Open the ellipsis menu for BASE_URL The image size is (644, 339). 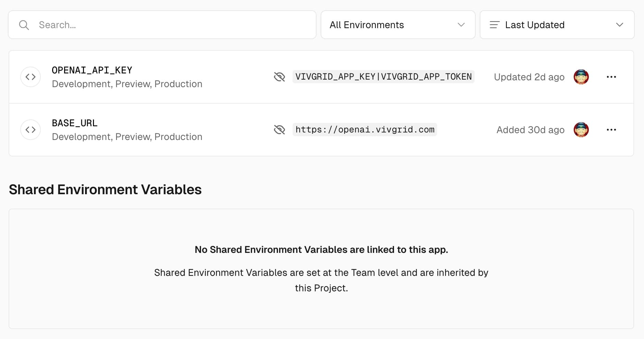[x=612, y=129]
